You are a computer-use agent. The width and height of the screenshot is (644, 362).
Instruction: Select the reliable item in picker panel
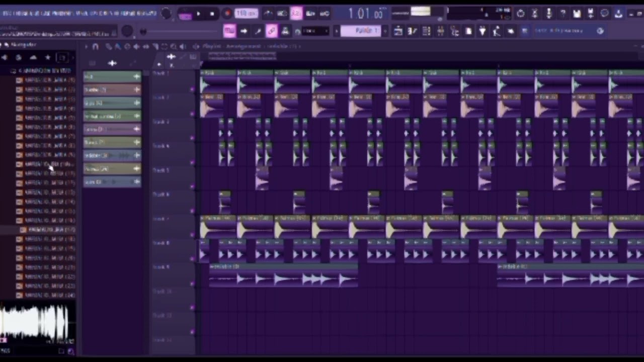112,156
